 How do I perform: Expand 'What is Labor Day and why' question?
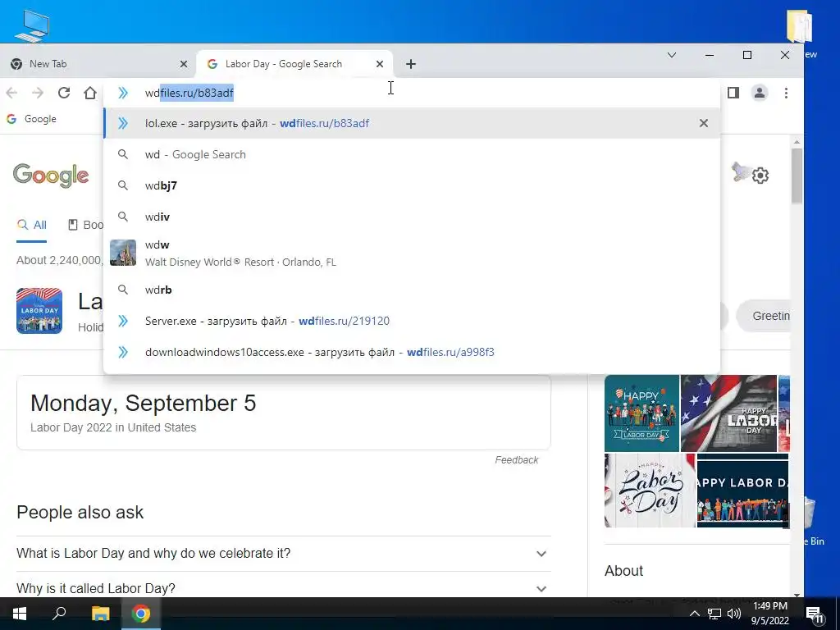pos(282,554)
